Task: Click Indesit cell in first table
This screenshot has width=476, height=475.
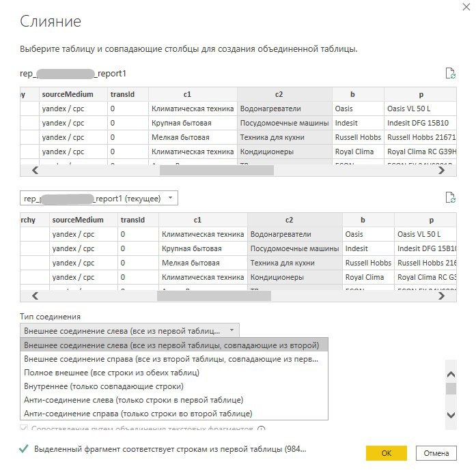Action: [359, 123]
